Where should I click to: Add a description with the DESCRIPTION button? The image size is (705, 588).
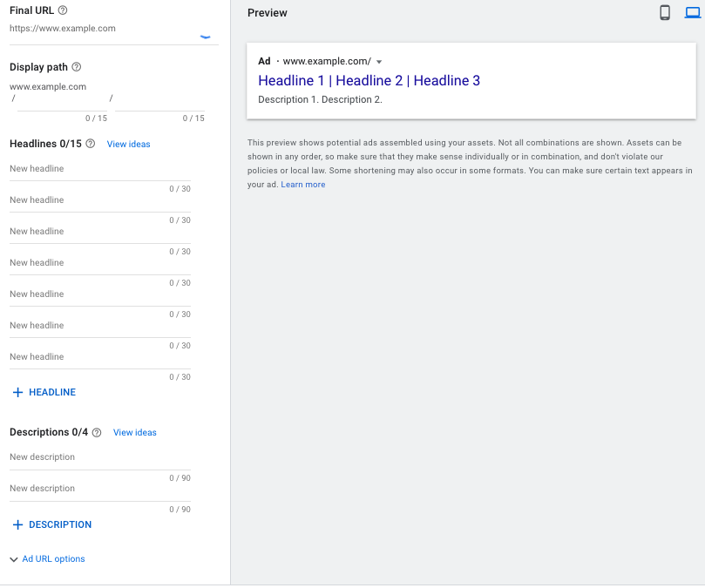point(51,524)
